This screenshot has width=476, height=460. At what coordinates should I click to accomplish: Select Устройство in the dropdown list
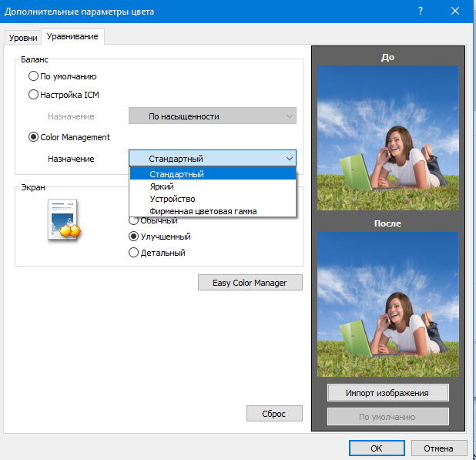[213, 199]
